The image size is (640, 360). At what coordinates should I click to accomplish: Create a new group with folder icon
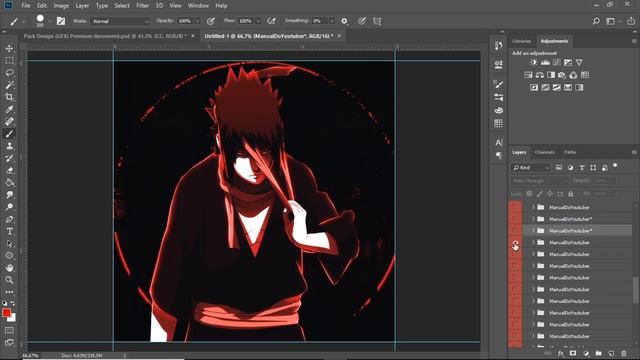point(598,353)
